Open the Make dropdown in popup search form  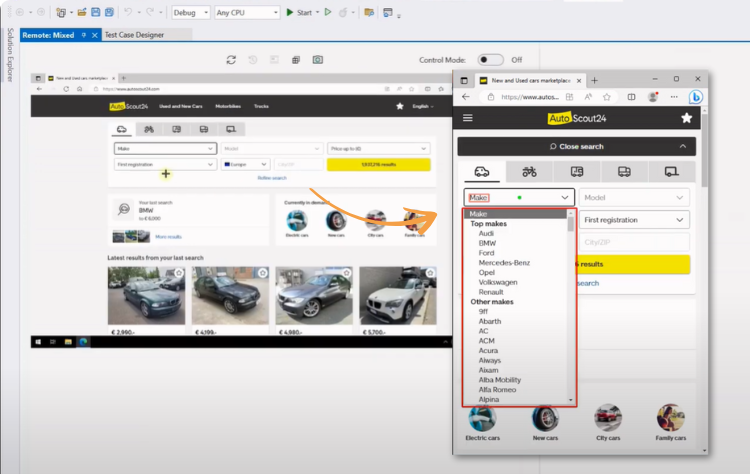(x=519, y=198)
